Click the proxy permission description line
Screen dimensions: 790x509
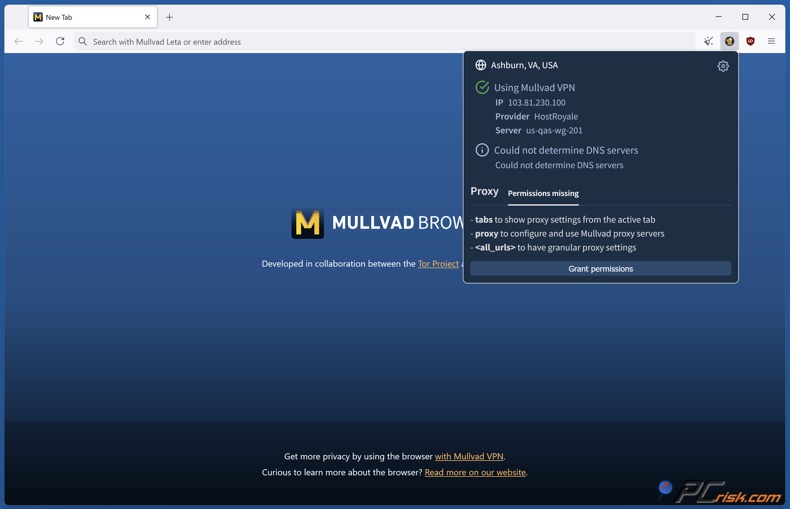[x=567, y=234]
